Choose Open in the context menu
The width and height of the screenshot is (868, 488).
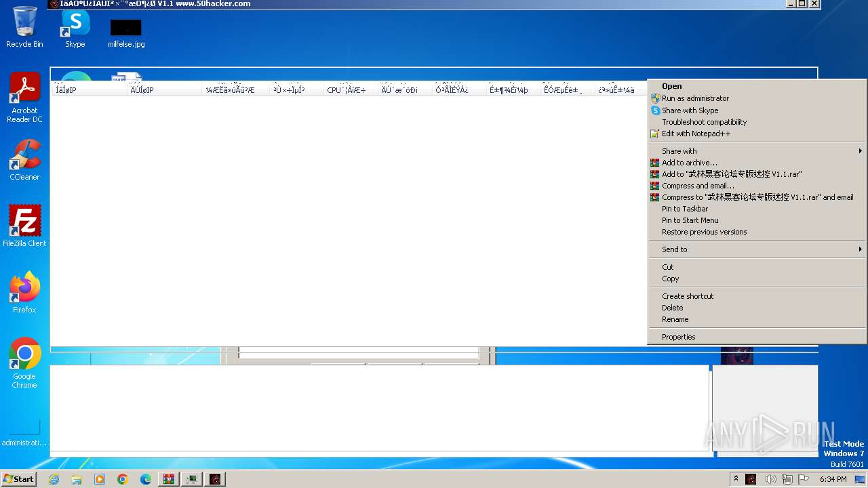[756, 86]
